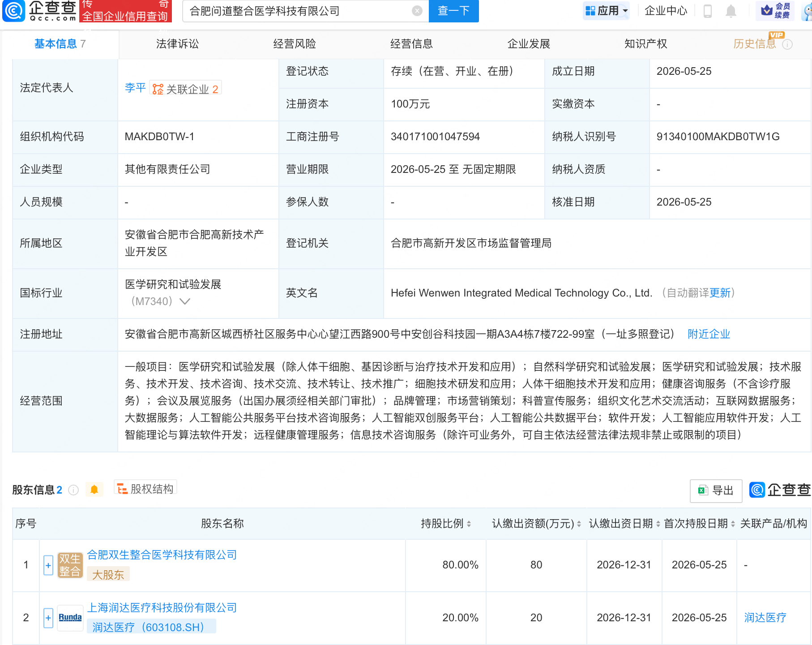Switch to 法律诉讼 tab
This screenshot has height=645, width=812.
tap(177, 44)
